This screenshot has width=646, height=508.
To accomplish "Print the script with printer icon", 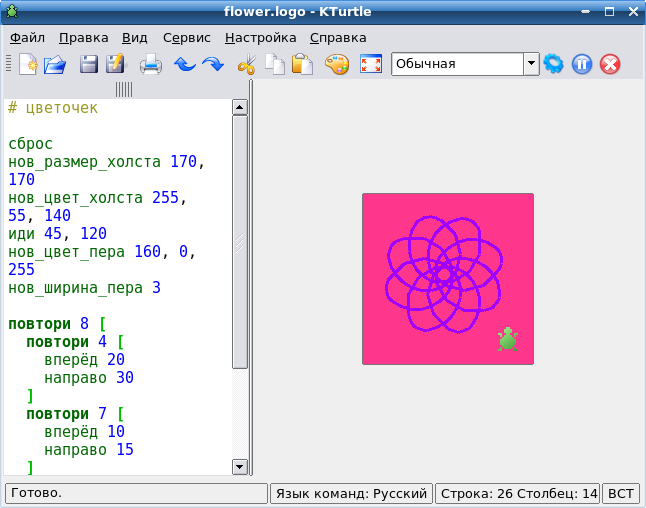I will click(x=150, y=64).
